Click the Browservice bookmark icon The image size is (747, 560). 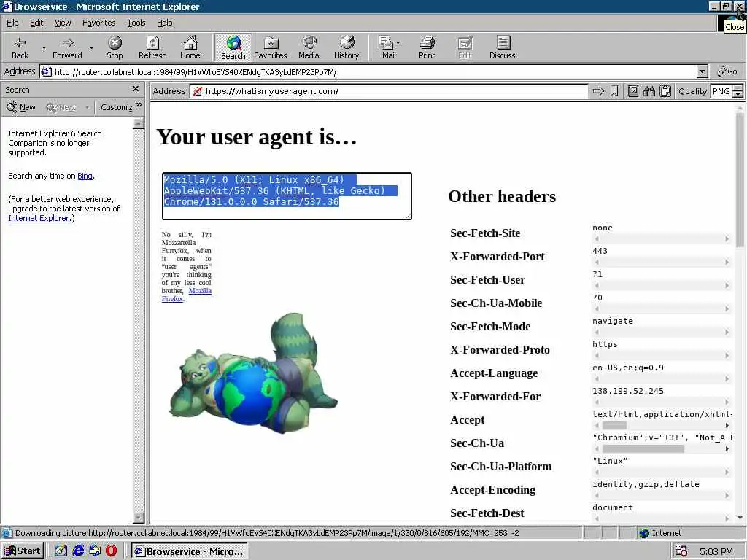pyautogui.click(x=614, y=91)
